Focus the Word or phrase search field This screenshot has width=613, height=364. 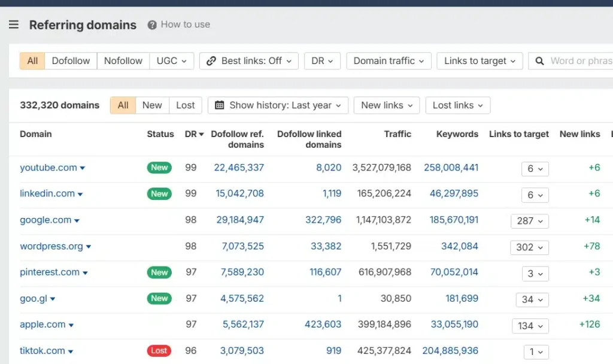(570, 61)
